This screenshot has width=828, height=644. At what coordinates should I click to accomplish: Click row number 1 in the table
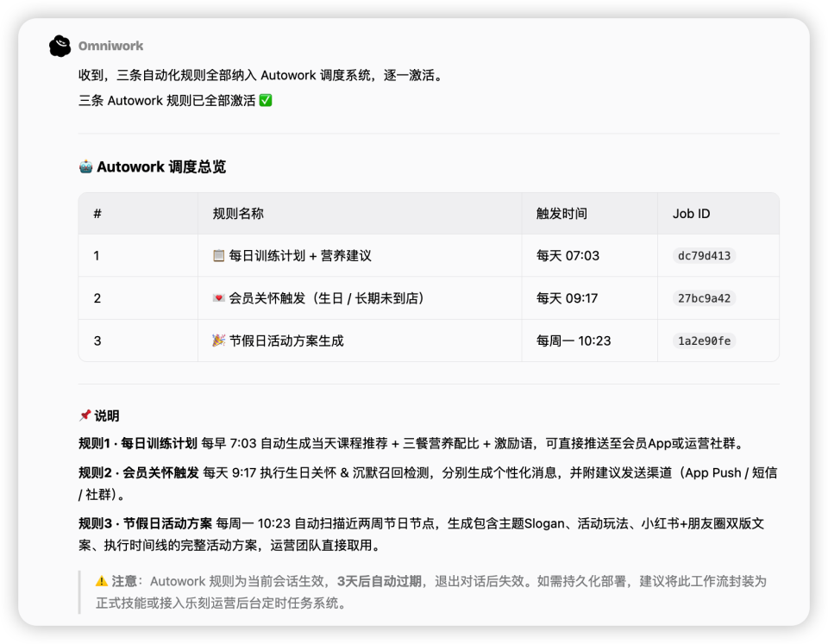(x=97, y=256)
